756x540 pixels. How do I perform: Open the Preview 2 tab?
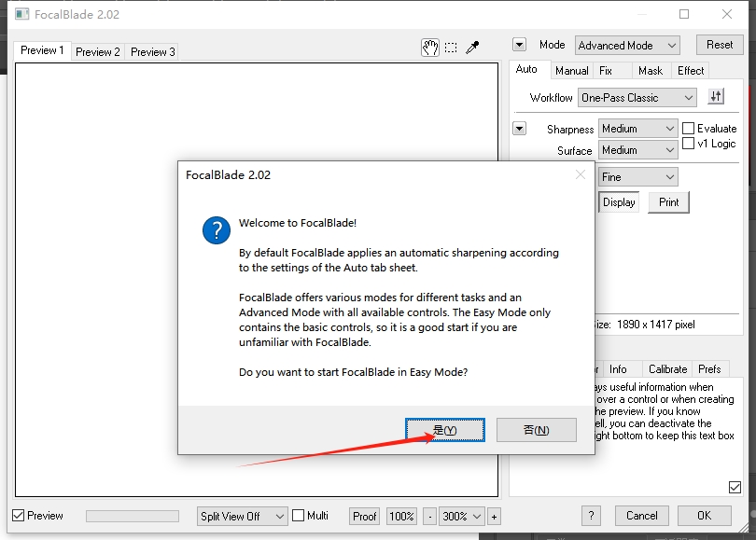[x=98, y=52]
